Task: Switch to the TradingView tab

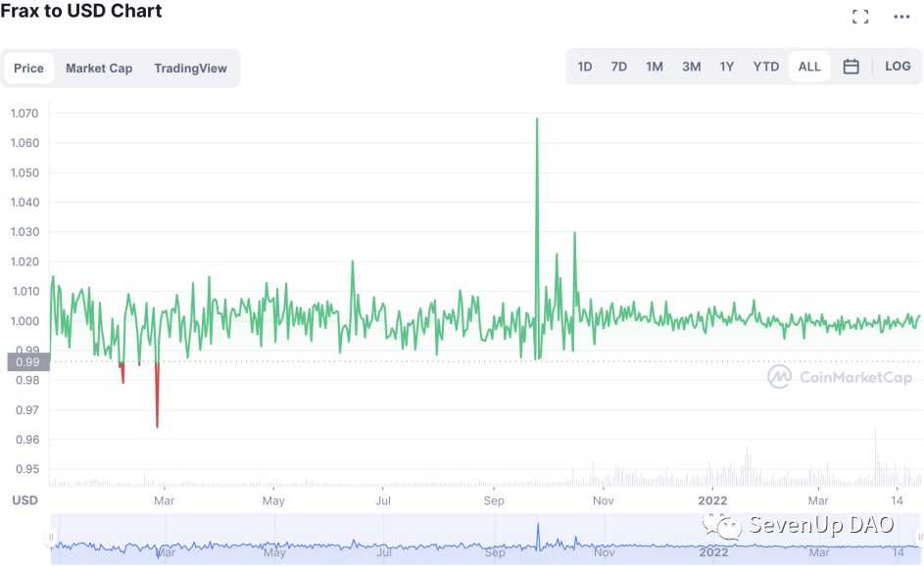Action: [x=190, y=69]
